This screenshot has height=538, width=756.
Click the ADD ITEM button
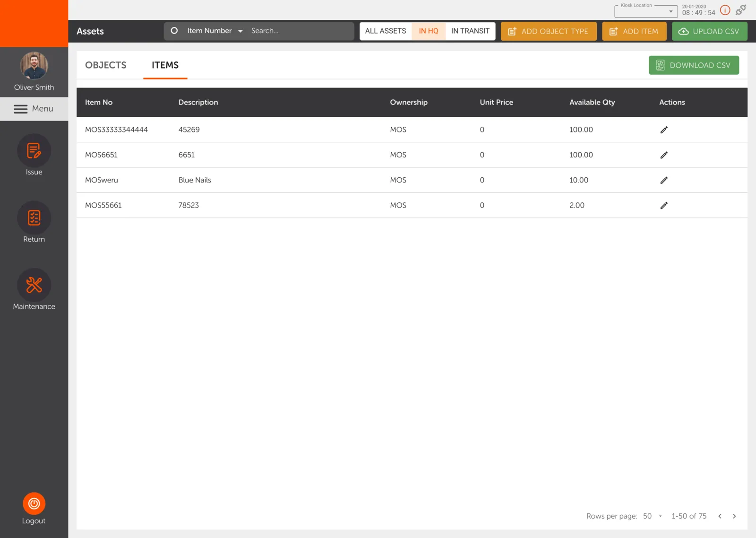click(x=634, y=31)
